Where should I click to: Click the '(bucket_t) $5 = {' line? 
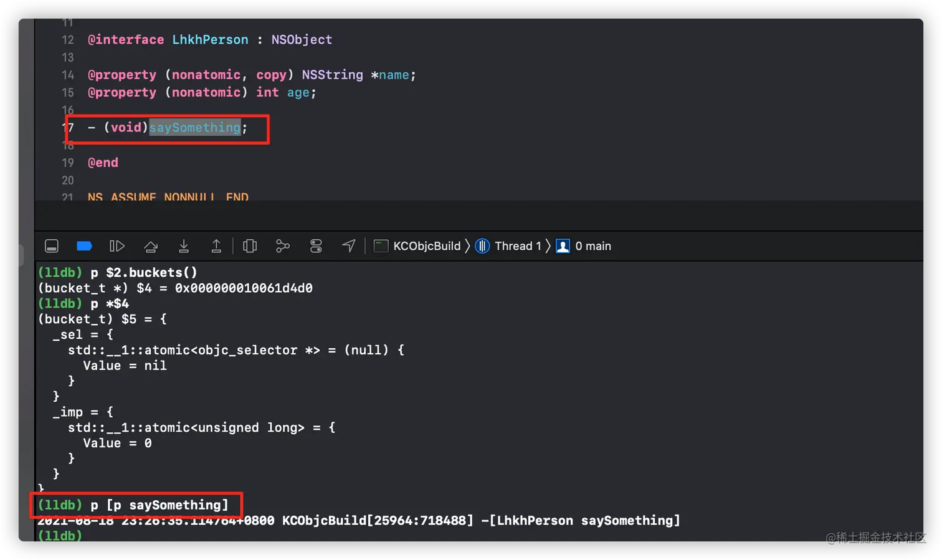[102, 320]
